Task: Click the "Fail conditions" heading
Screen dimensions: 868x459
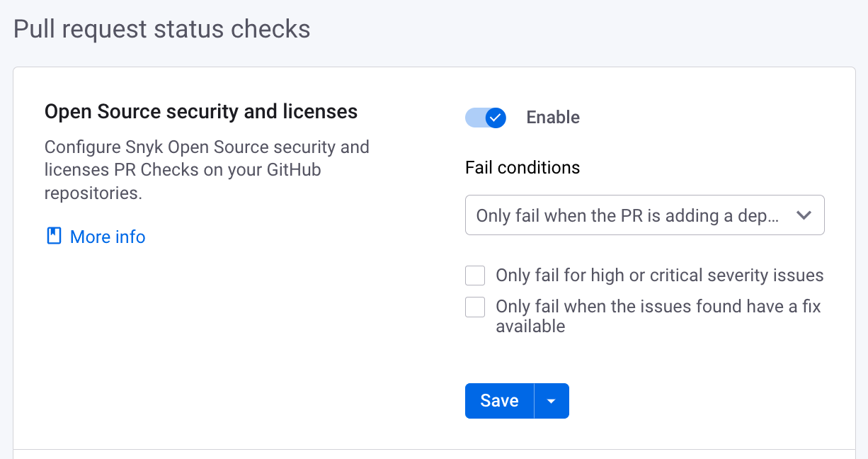Action: [522, 167]
